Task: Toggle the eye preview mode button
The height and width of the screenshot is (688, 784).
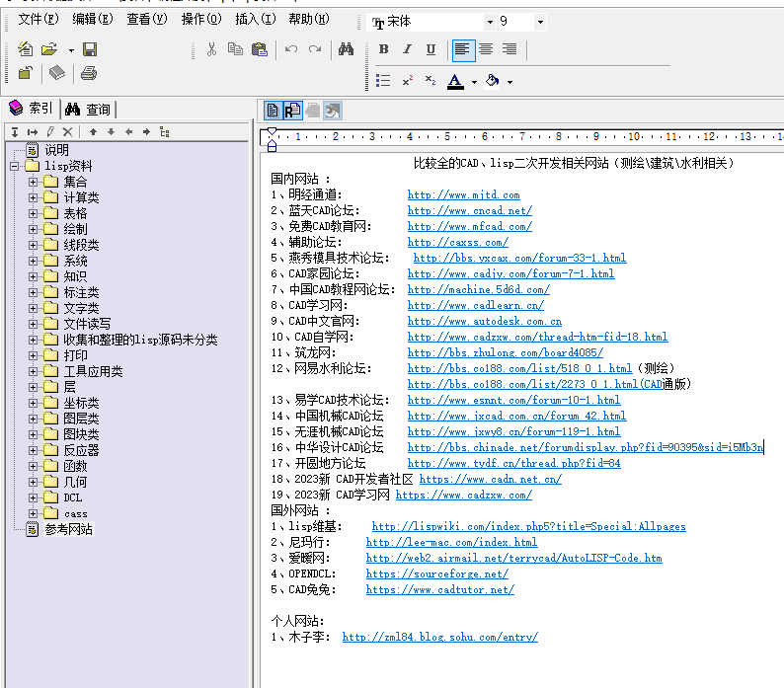Action: [333, 110]
